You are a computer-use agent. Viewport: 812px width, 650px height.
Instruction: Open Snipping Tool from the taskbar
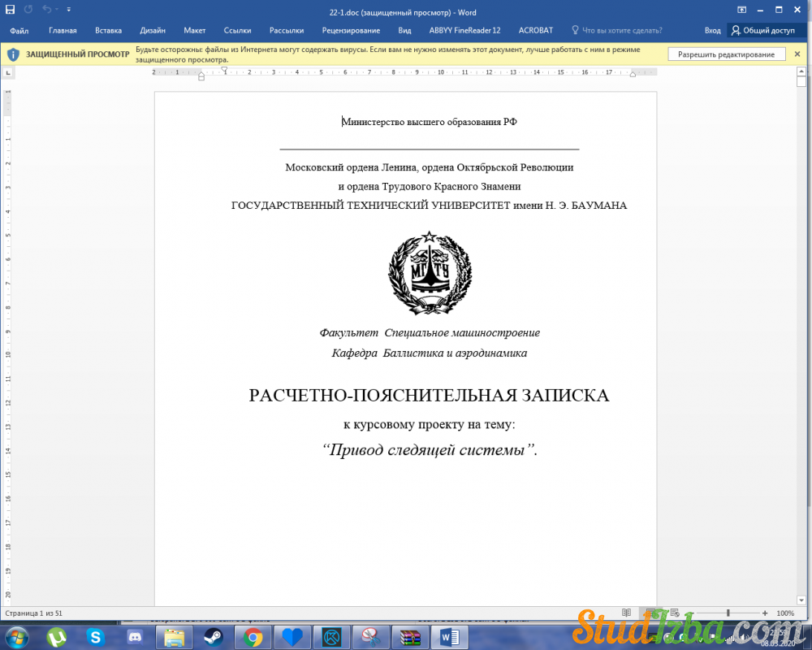coord(371,637)
